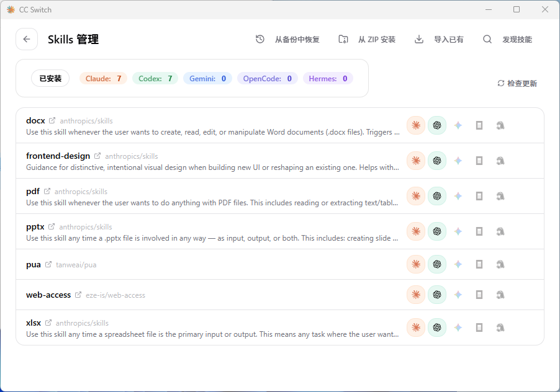
Task: Open pua repository link icon
Action: coord(48,265)
